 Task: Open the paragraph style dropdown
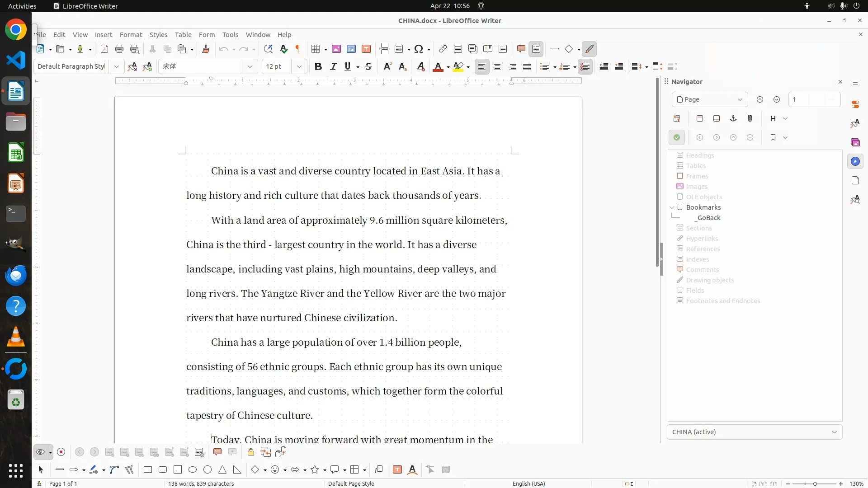[x=117, y=66]
